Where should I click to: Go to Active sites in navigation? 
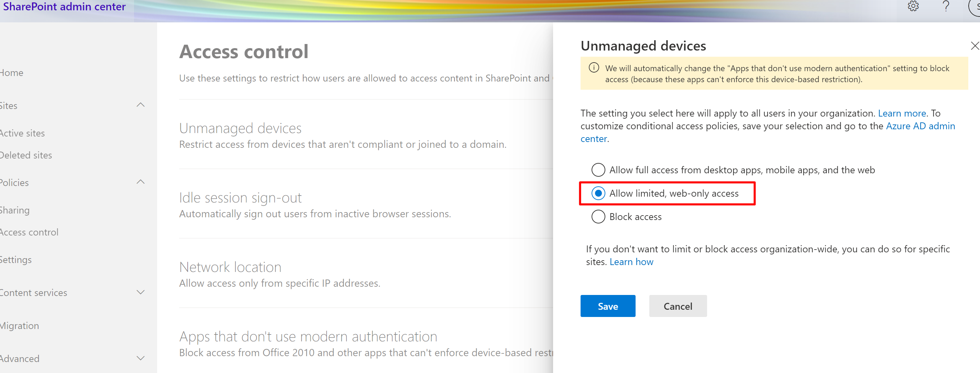tap(22, 133)
